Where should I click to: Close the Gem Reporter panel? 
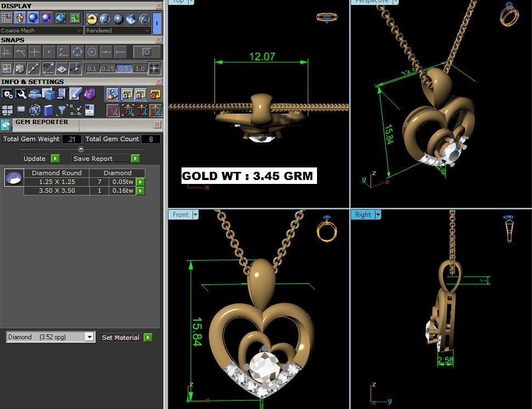(157, 124)
